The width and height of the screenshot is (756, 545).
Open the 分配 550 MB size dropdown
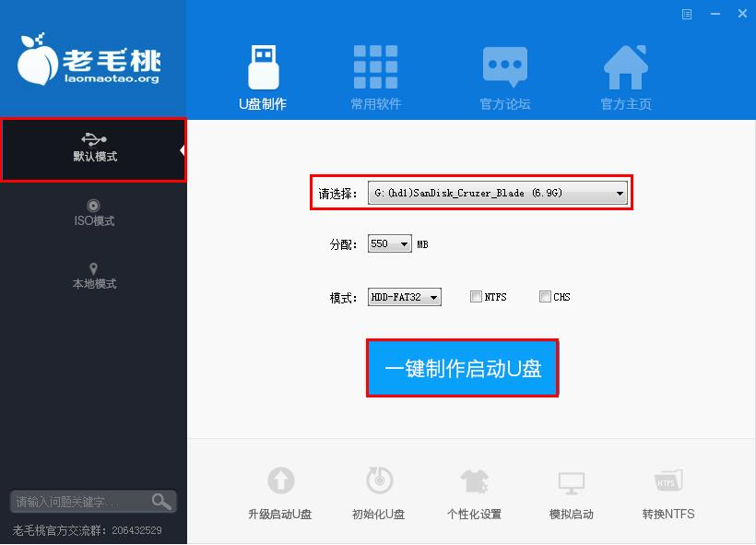[404, 244]
